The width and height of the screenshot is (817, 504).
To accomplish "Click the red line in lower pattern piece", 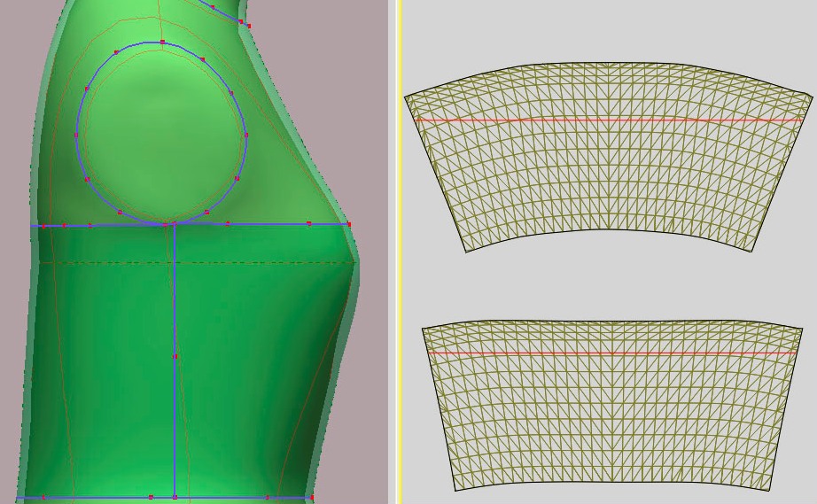I will 612,353.
